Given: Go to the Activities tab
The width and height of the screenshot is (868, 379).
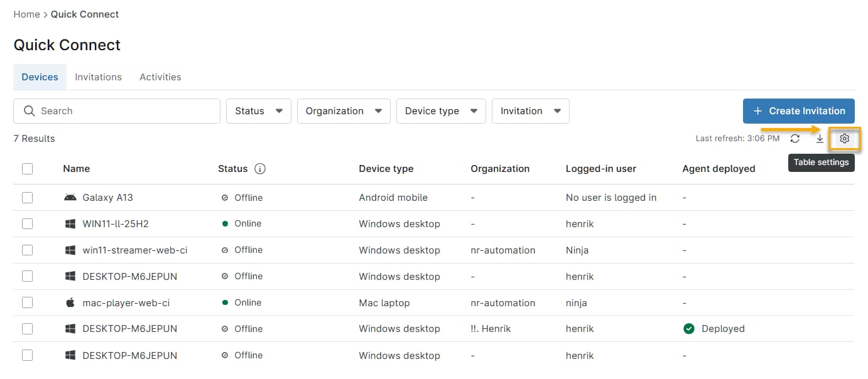Looking at the screenshot, I should [x=160, y=77].
